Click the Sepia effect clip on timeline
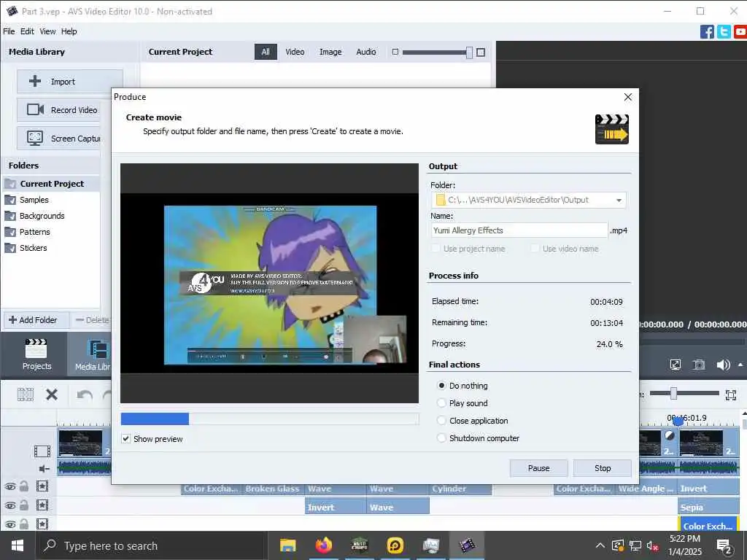Image resolution: width=747 pixels, height=560 pixels. [x=708, y=507]
